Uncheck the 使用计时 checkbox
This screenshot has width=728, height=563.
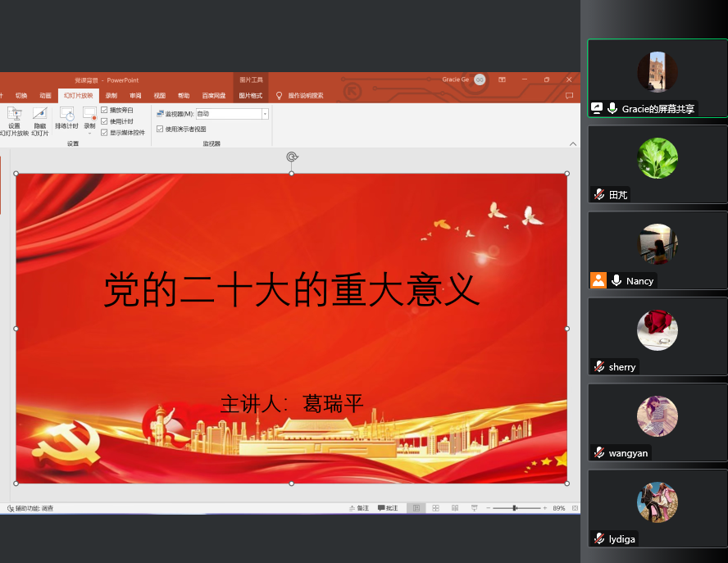[x=104, y=121]
